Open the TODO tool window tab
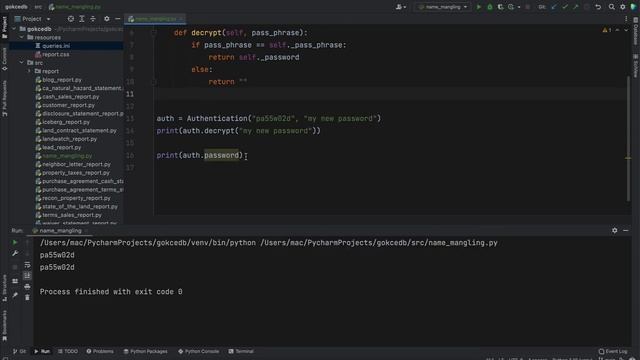 click(x=68, y=351)
